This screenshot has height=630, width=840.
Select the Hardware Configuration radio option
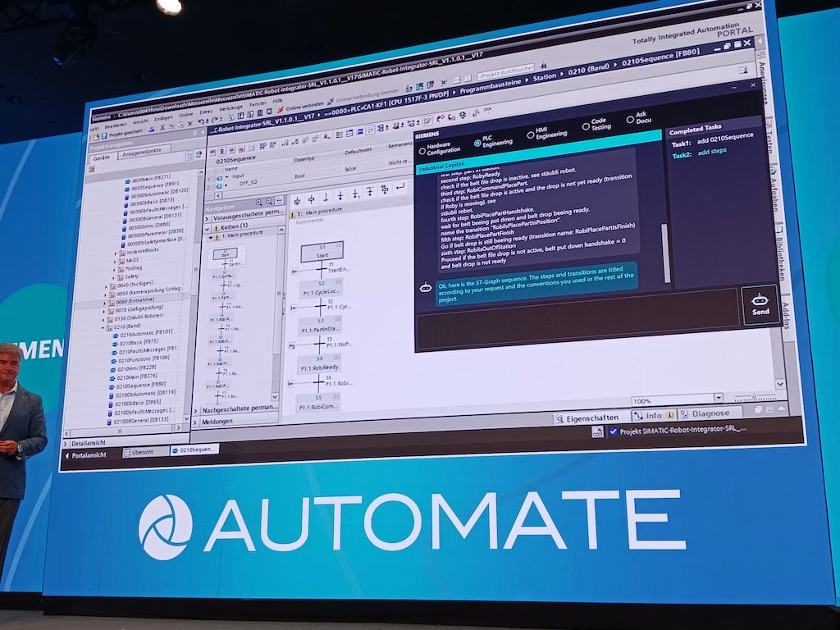422,151
